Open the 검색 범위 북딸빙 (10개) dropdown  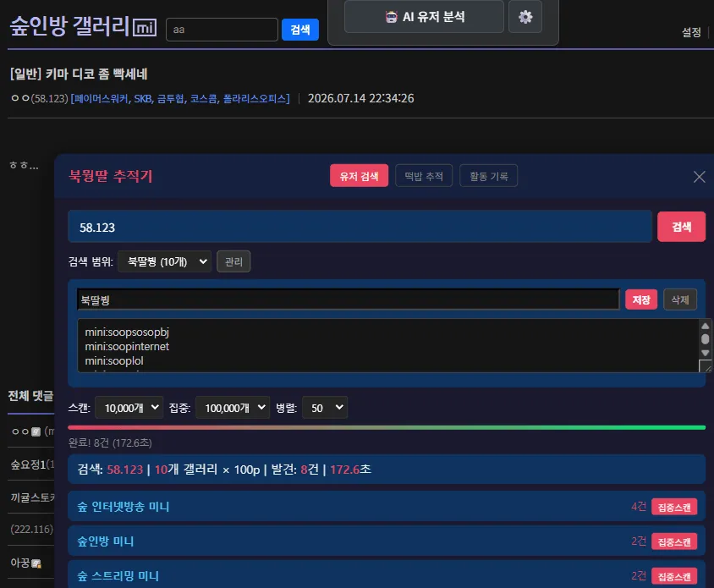point(164,261)
